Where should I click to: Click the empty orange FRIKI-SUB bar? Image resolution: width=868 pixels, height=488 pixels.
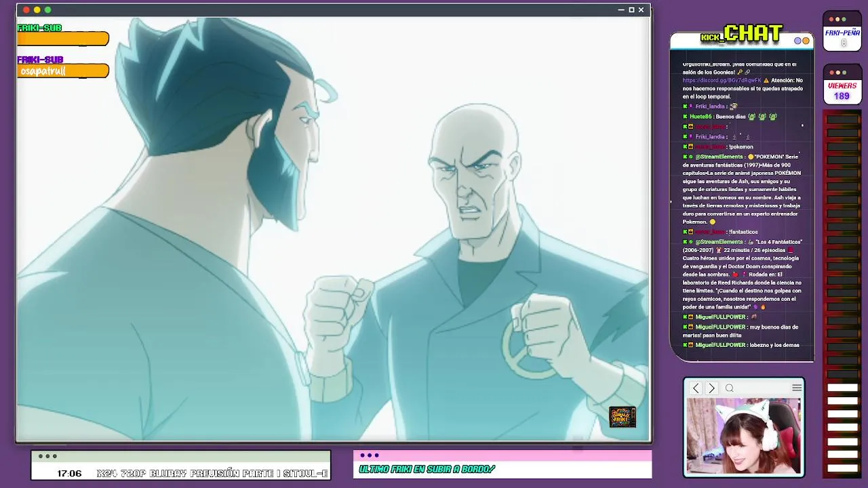(x=63, y=39)
